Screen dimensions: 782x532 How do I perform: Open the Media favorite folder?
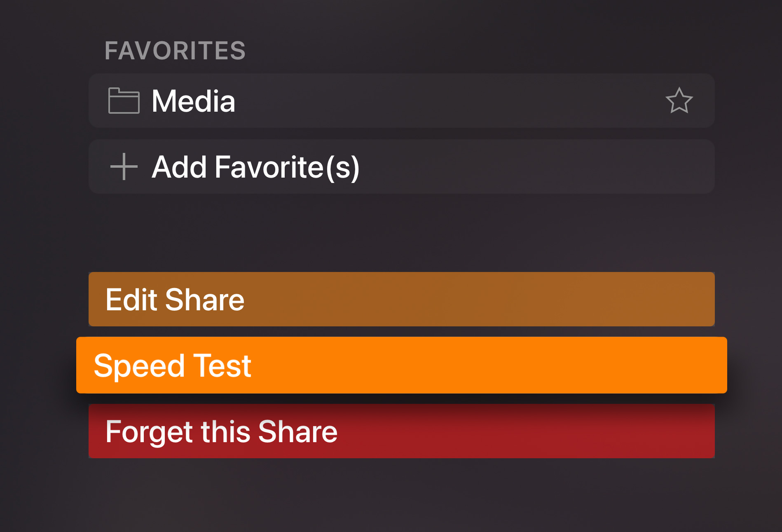[x=401, y=101]
